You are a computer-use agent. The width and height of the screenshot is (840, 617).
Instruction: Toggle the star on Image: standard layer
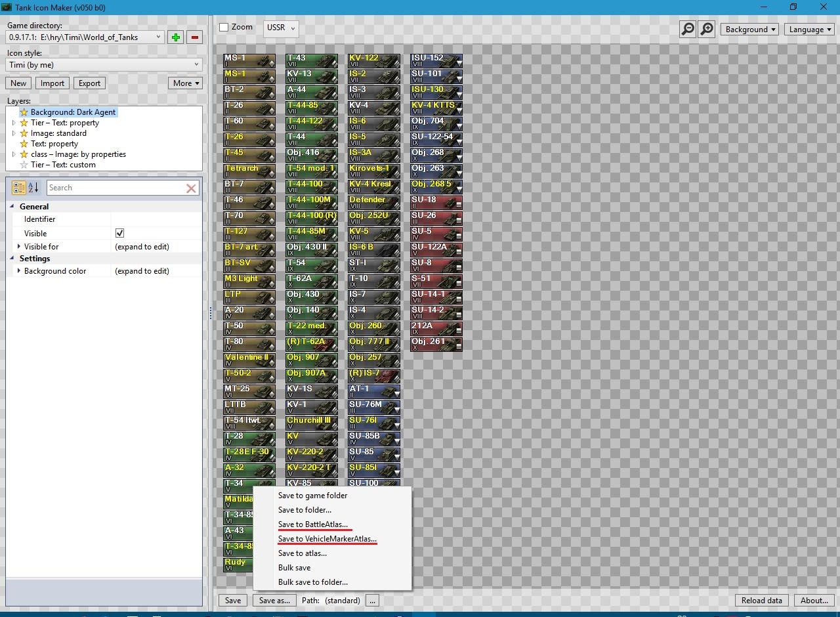tap(24, 133)
